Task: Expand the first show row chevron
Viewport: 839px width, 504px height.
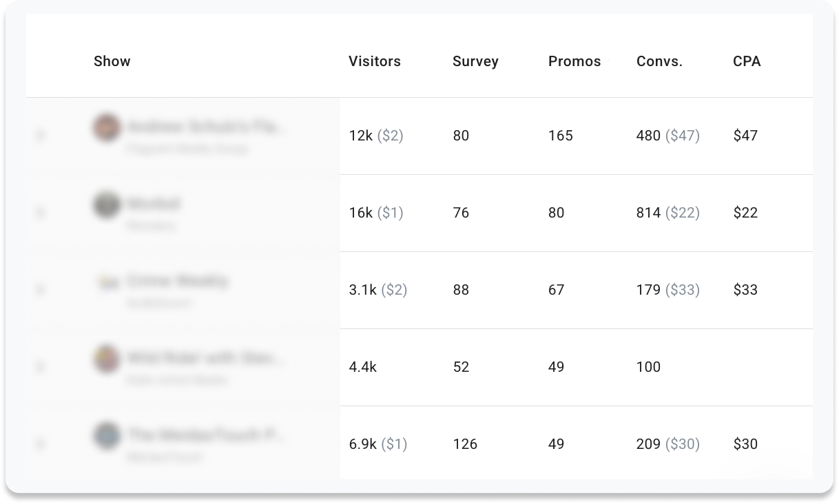Action: click(x=40, y=136)
